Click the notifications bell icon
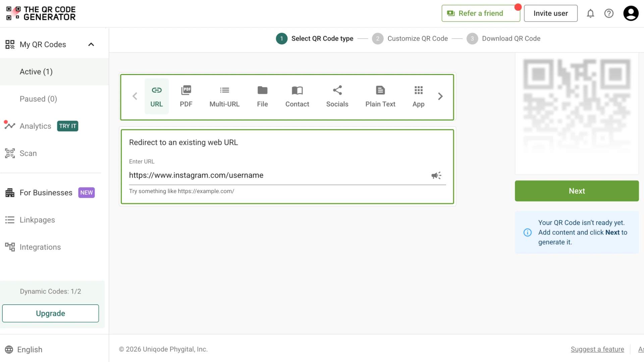 point(590,13)
